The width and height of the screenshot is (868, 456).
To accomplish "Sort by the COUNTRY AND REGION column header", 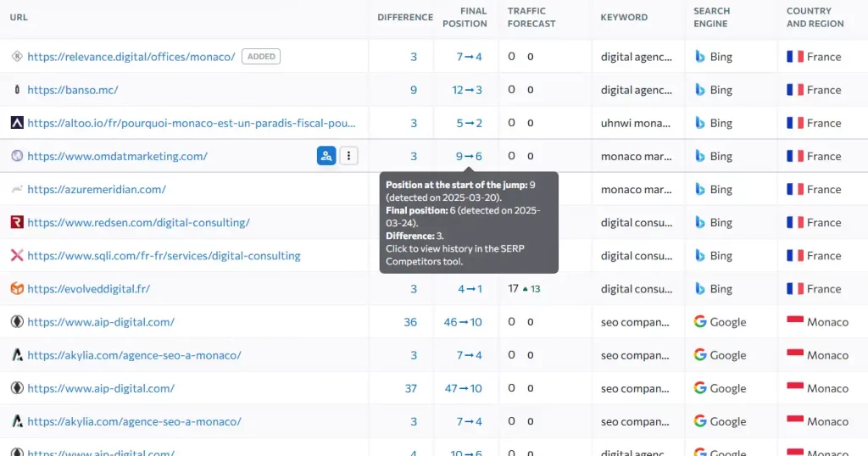I will (x=815, y=17).
